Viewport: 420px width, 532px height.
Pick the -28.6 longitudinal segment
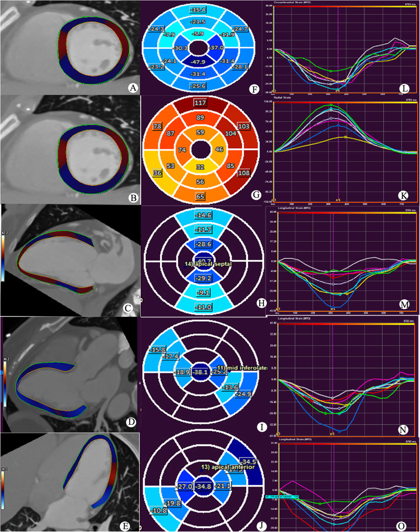point(203,244)
